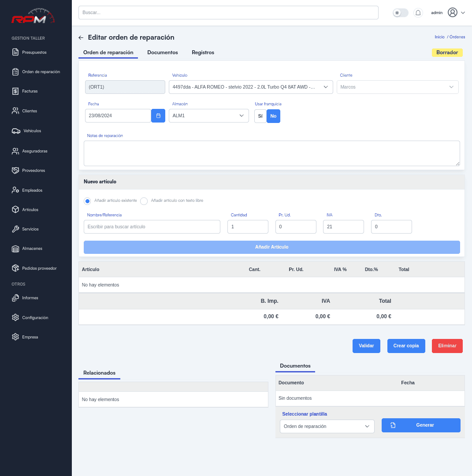Click the Pr. Ud. price field
Viewport: 472px width, 476px height.
pyautogui.click(x=296, y=227)
